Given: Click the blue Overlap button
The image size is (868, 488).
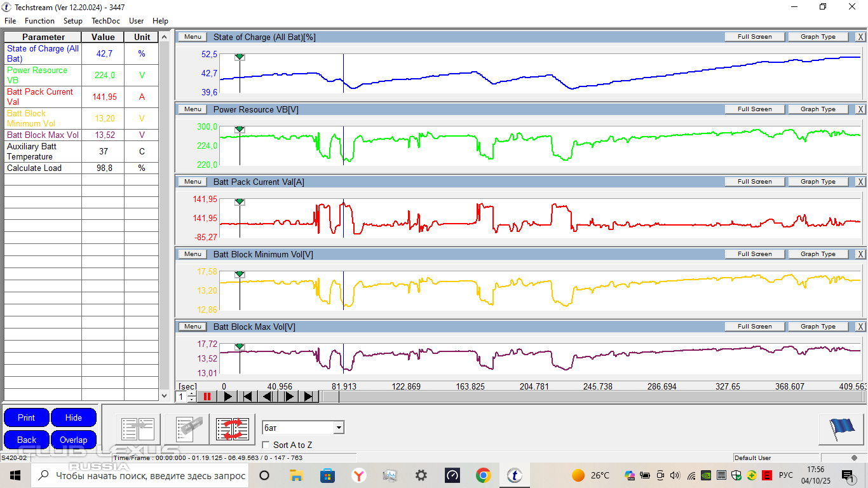Looking at the screenshot, I should click(74, 440).
